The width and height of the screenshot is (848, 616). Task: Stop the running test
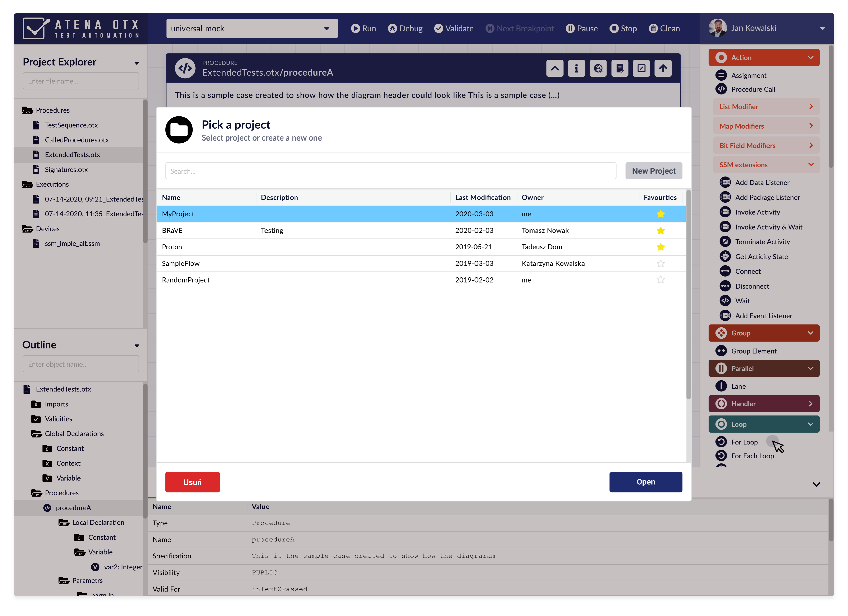623,29
